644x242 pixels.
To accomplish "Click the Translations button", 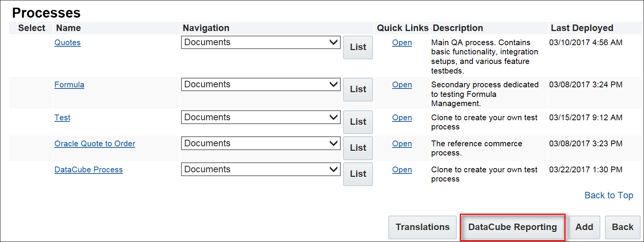I will click(x=422, y=227).
